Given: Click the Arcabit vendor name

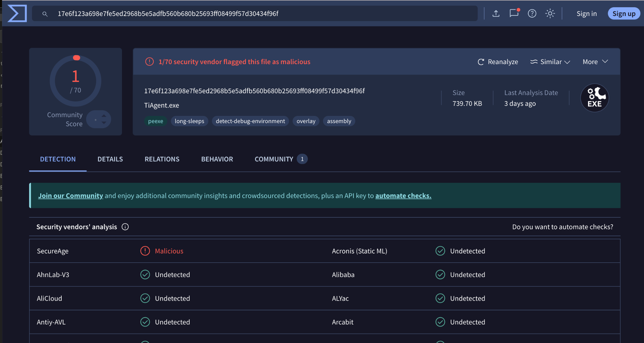Looking at the screenshot, I should (x=342, y=322).
